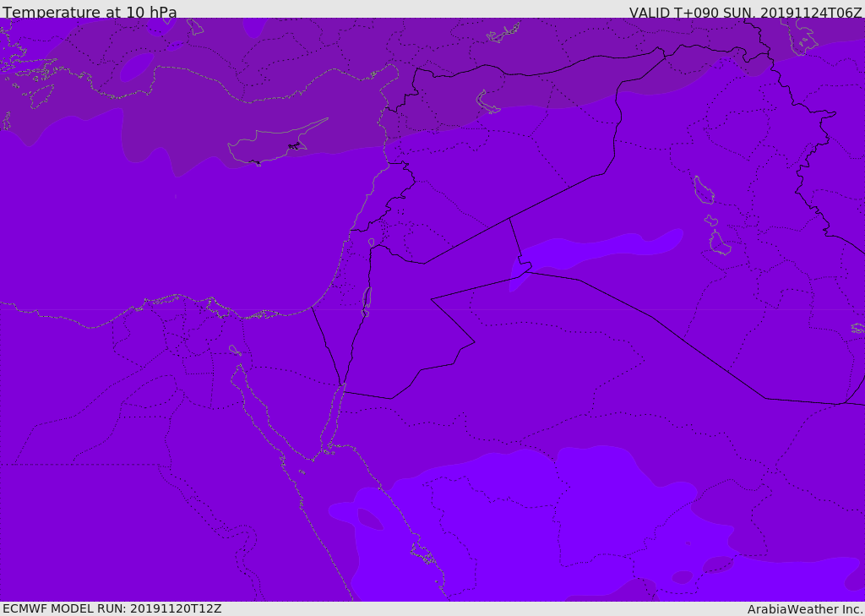
Task: Click the 'VALID T+090 SUN. 20191124T06Z' label
Action: click(x=745, y=13)
